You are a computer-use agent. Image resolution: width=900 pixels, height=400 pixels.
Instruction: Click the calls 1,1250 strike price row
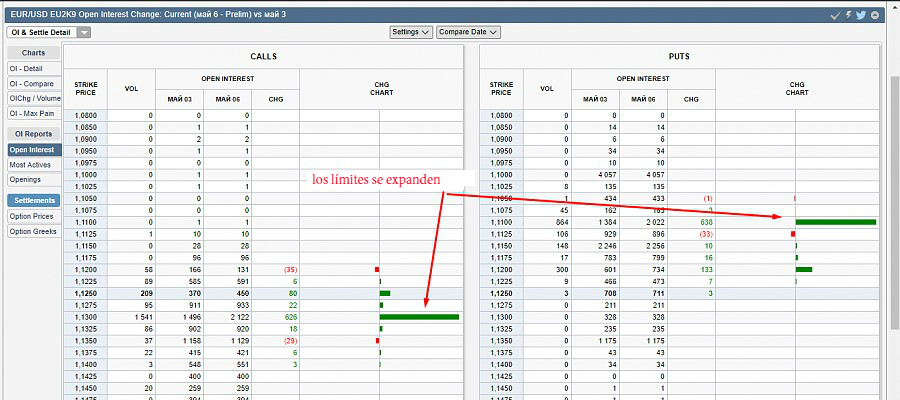tap(263, 293)
